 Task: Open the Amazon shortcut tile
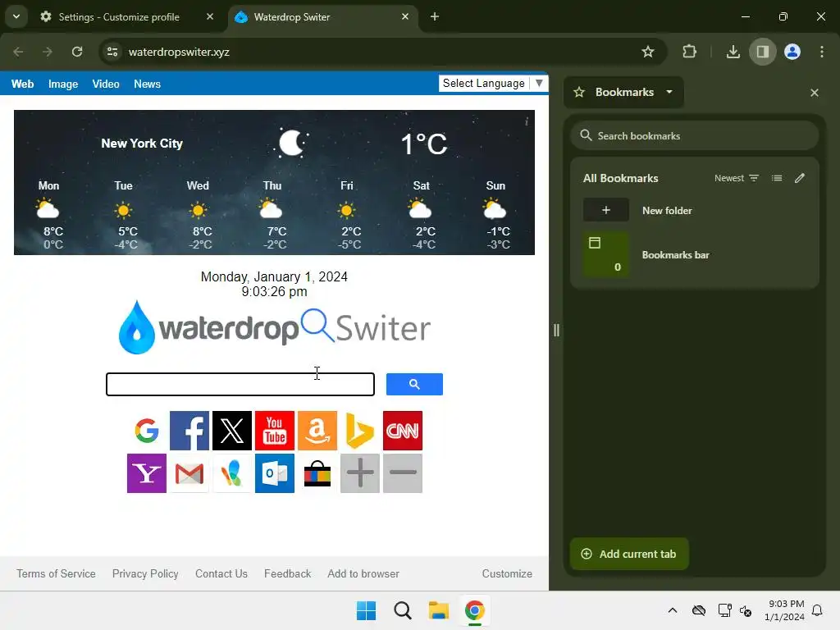click(x=317, y=431)
